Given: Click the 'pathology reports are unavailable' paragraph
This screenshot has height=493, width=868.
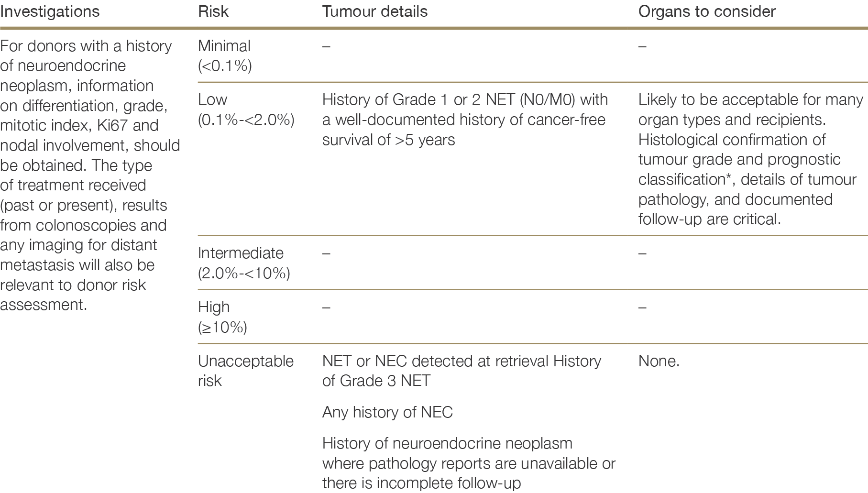Looking at the screenshot, I should point(468,463).
